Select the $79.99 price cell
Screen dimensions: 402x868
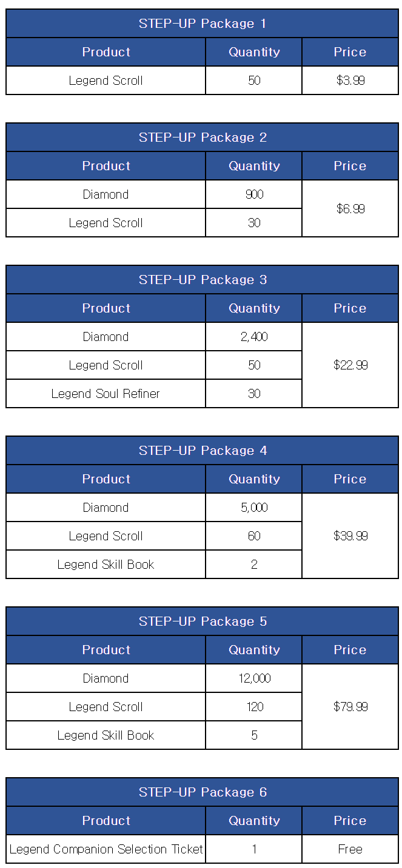(350, 707)
